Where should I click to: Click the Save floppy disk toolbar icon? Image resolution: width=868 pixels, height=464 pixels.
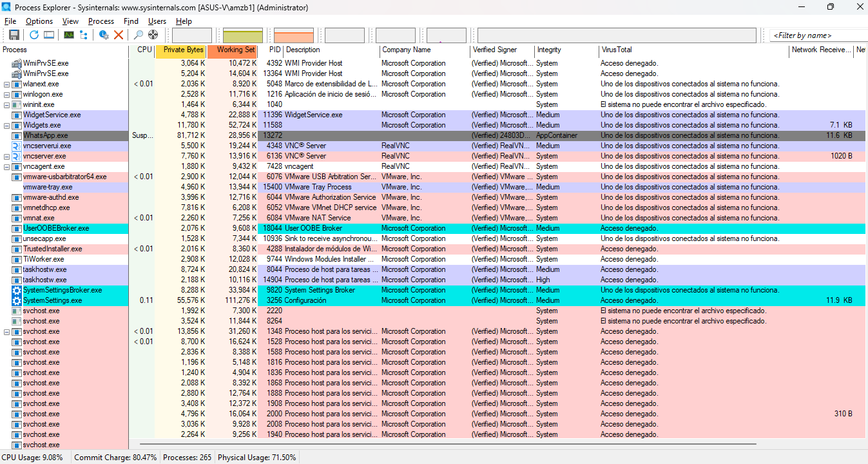(14, 35)
